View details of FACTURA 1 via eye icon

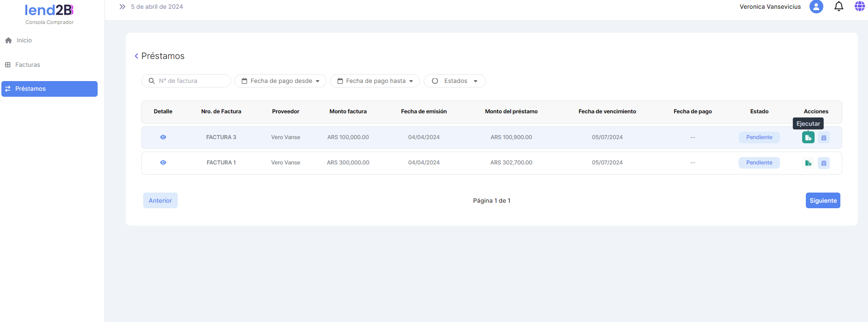[163, 163]
